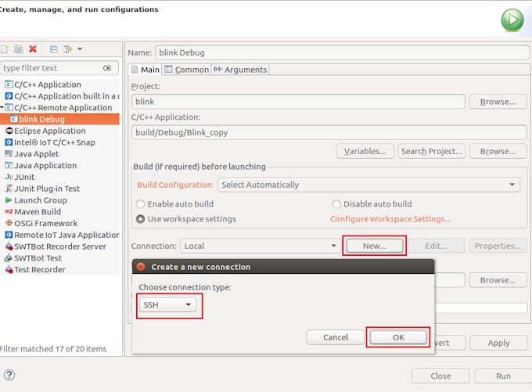Select Disable auto build radio button
Image resolution: width=532 pixels, height=392 pixels.
pyautogui.click(x=336, y=203)
